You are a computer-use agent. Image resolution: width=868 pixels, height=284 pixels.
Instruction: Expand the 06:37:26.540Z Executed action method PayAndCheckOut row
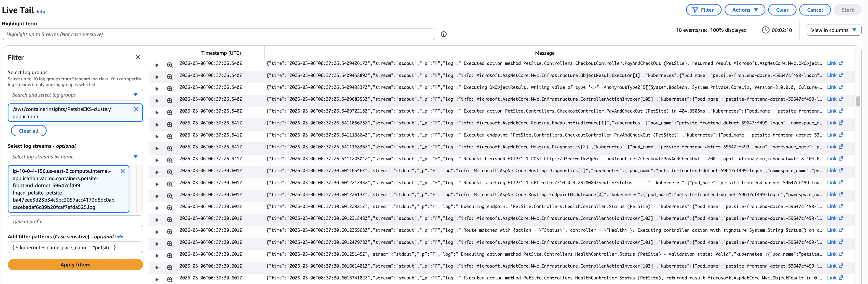(x=157, y=65)
